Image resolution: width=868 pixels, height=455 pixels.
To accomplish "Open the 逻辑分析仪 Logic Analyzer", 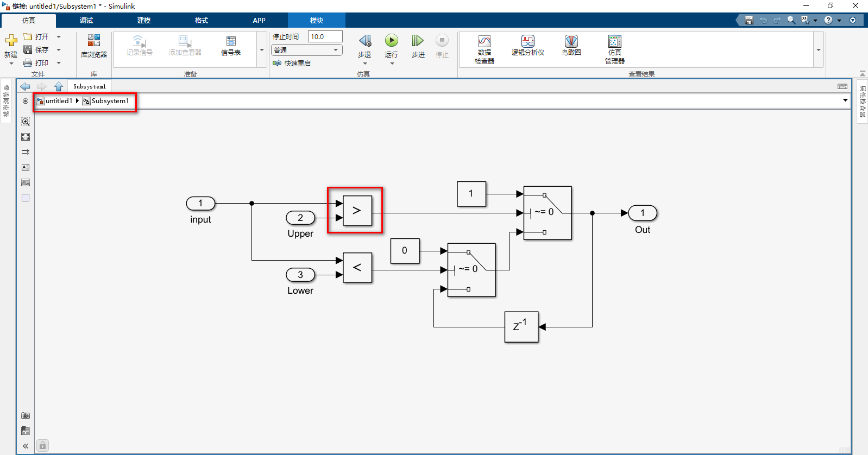I will (528, 46).
